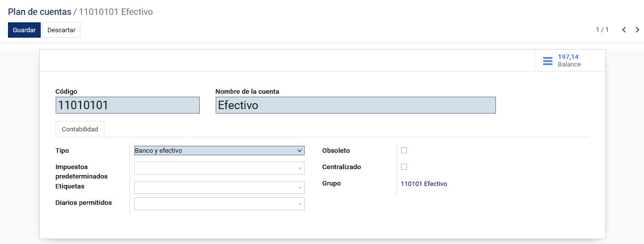This screenshot has width=644, height=244.
Task: Click the 1 / 1 pager counter
Action: (602, 30)
